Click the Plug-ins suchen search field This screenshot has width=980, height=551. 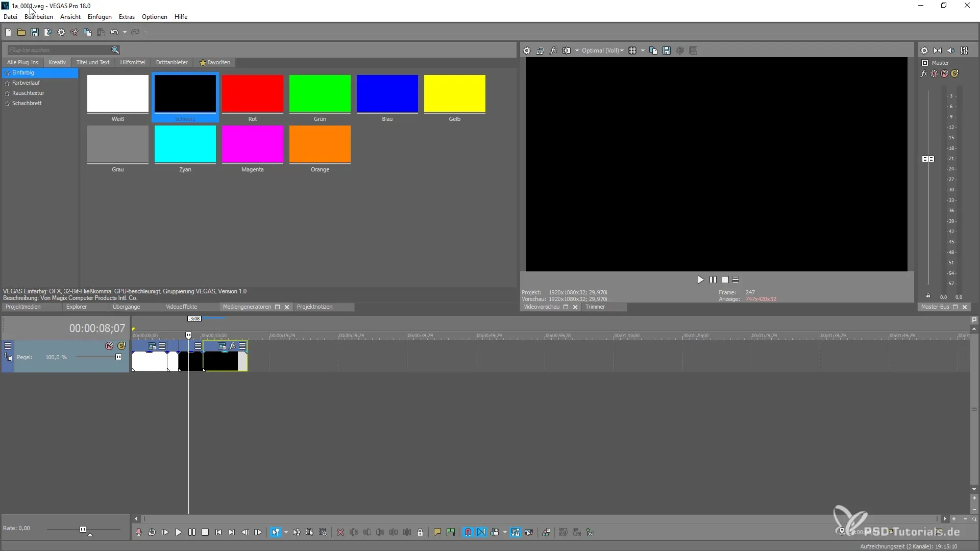59,50
